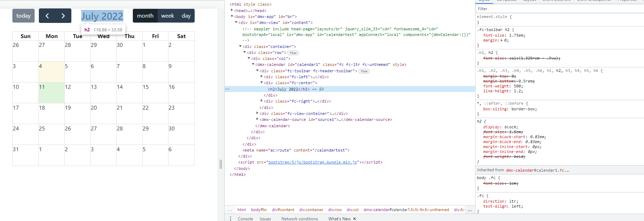
Task: Select the html breadcrumb
Action: pyautogui.click(x=242, y=210)
